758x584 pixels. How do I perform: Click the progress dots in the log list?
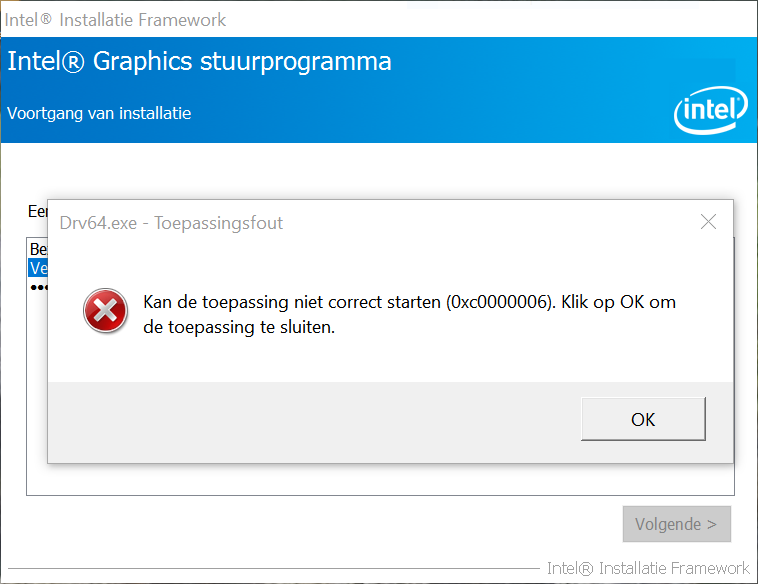(x=38, y=287)
